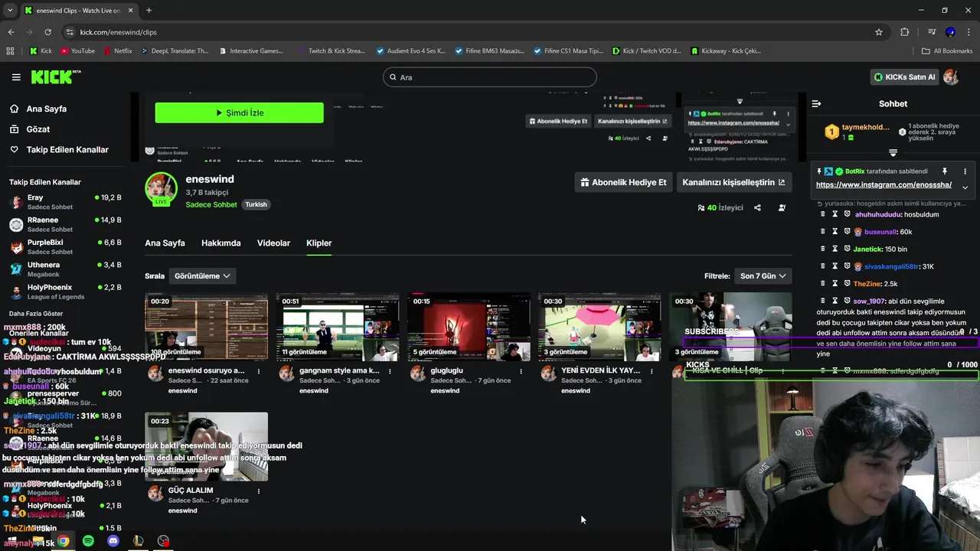Screen dimensions: 980x551
Task: Open the Chrome extensions puzzle icon
Action: 905,32
